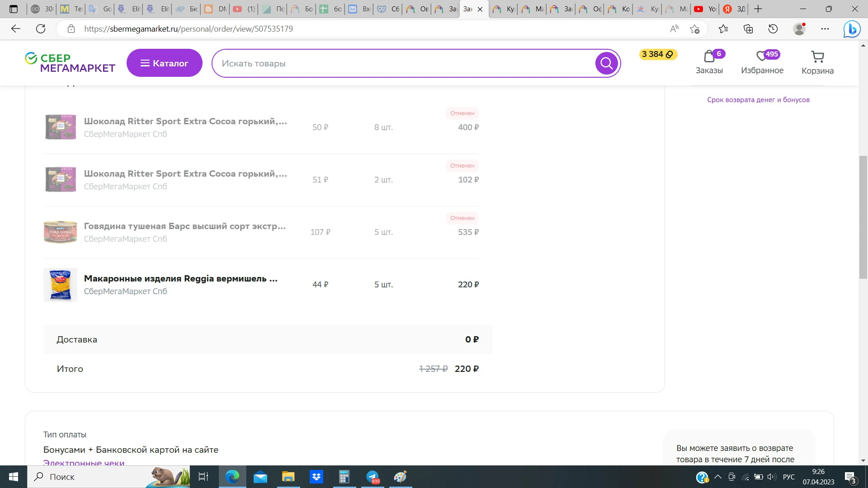868x488 pixels.
Task: Open the Bing sidebar icon
Action: (852, 29)
